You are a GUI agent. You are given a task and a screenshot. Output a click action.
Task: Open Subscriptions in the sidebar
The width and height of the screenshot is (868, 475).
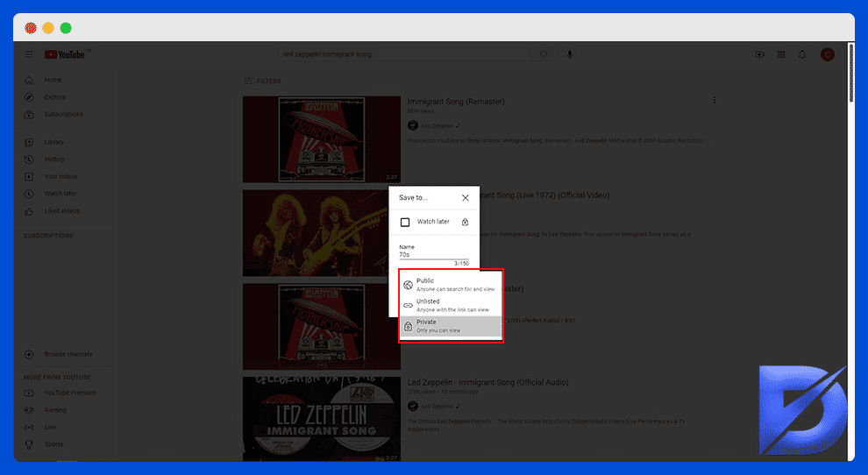click(x=64, y=114)
